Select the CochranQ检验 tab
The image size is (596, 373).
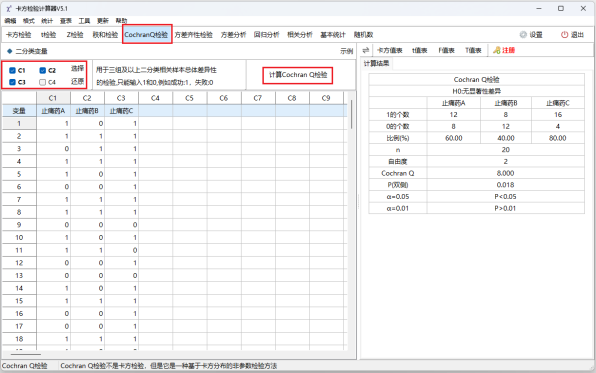[x=146, y=35]
